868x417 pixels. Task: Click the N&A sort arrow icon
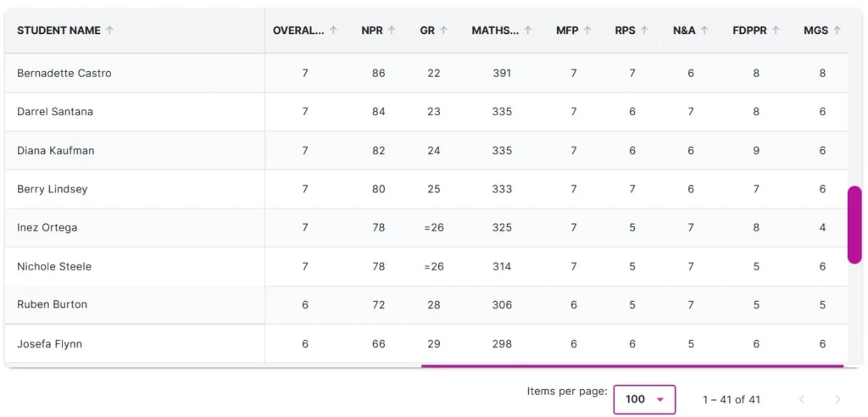704,31
